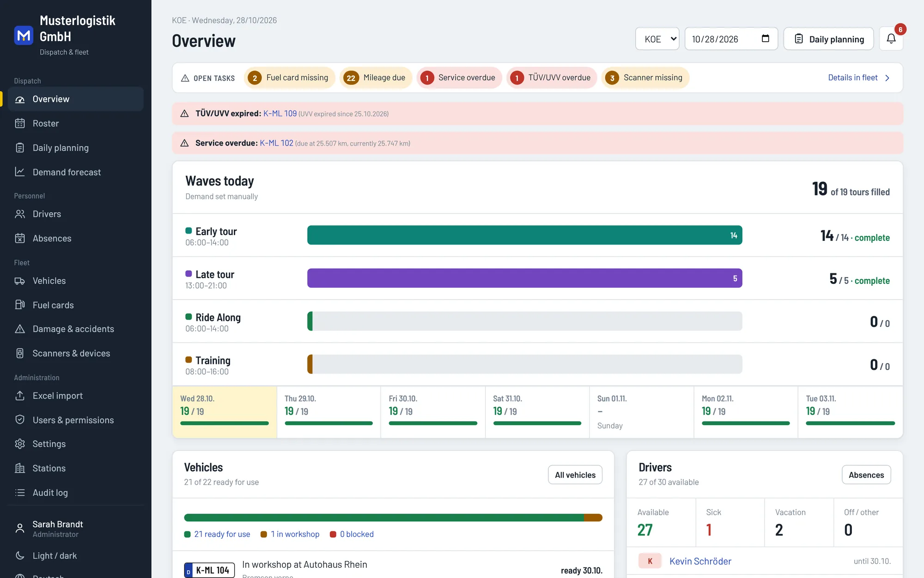924x578 pixels.
Task: Click the Daily planning header button
Action: click(x=828, y=39)
